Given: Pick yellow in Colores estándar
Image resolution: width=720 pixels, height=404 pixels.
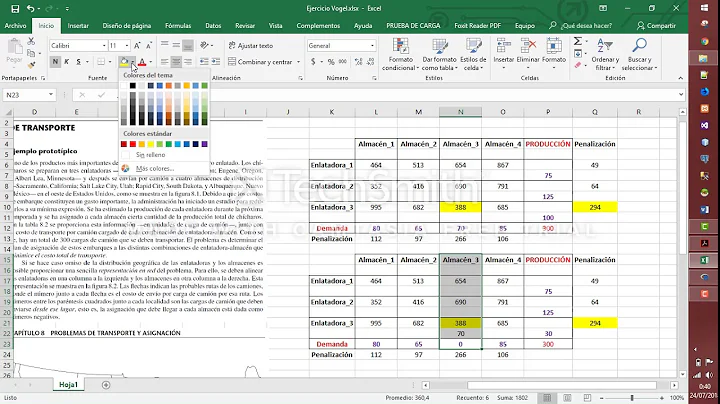Looking at the screenshot, I should tap(151, 144).
